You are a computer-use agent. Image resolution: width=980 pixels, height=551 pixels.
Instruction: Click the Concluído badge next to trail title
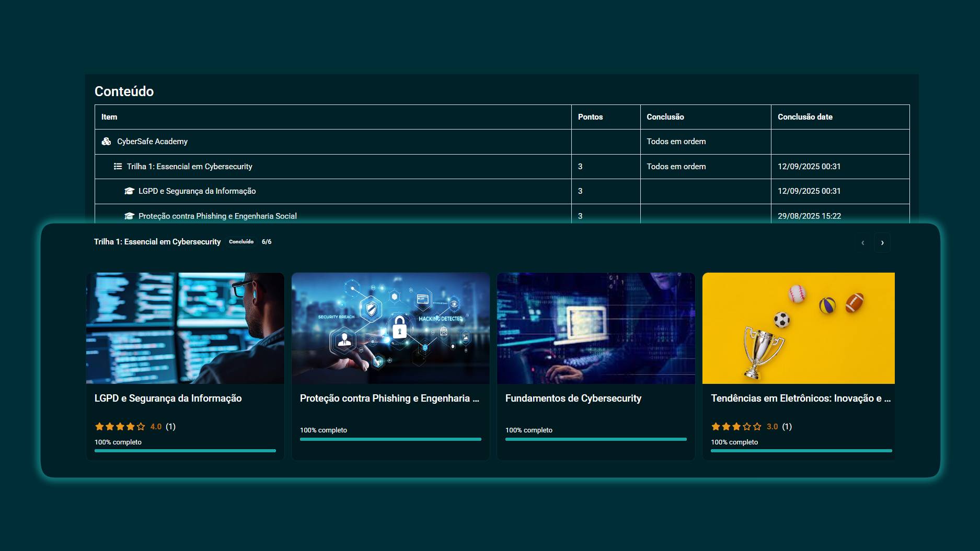(241, 242)
